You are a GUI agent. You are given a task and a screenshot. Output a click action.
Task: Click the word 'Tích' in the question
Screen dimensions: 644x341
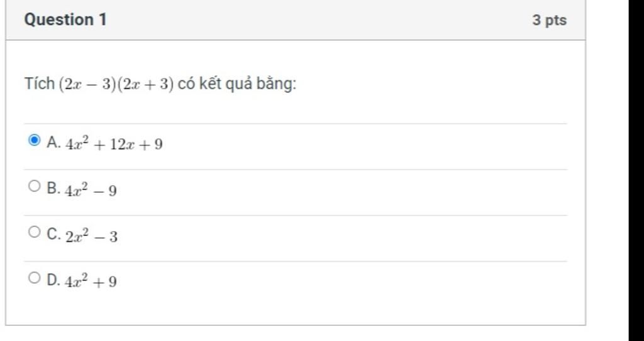pyautogui.click(x=40, y=84)
